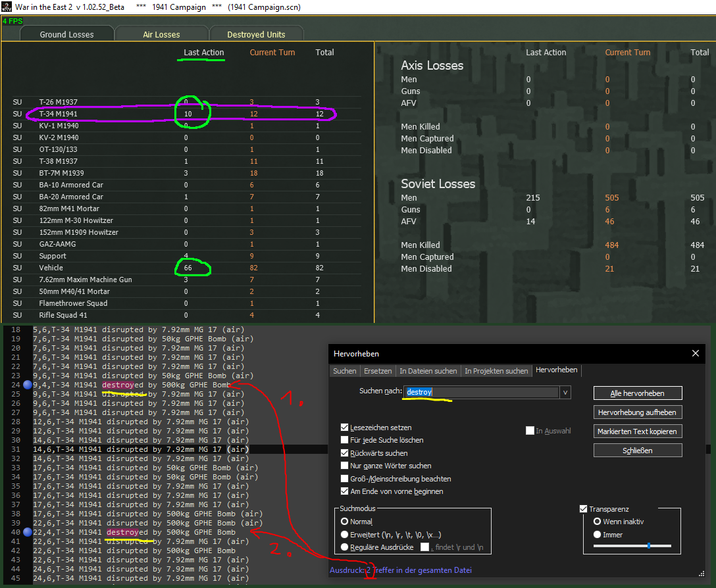Toggle Am Ende von vorne beginnen
The height and width of the screenshot is (588, 716).
(x=345, y=491)
